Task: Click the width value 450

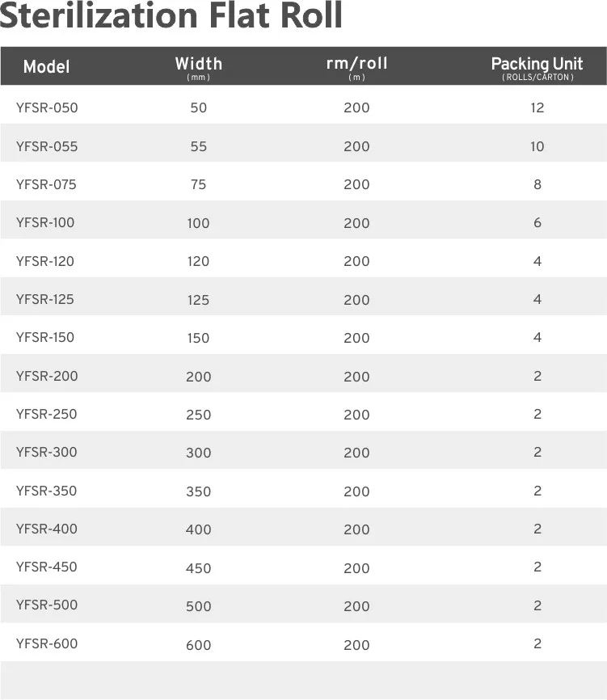Action: pos(198,568)
